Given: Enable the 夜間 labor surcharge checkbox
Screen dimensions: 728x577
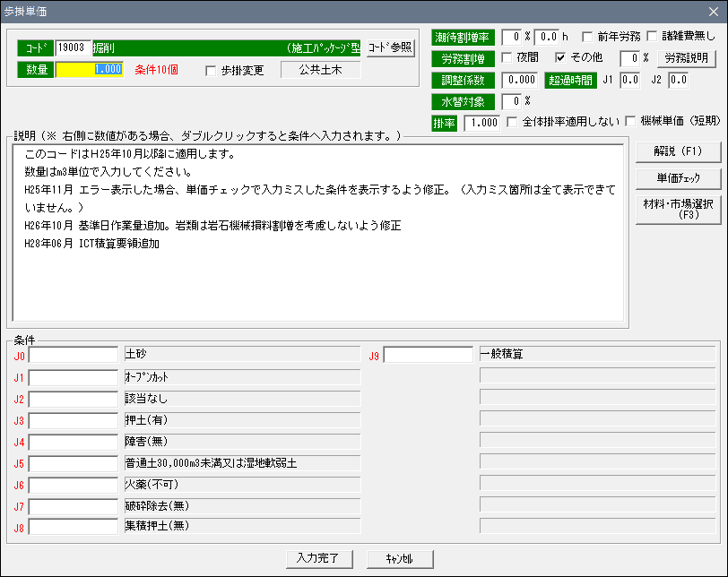Looking at the screenshot, I should [507, 57].
